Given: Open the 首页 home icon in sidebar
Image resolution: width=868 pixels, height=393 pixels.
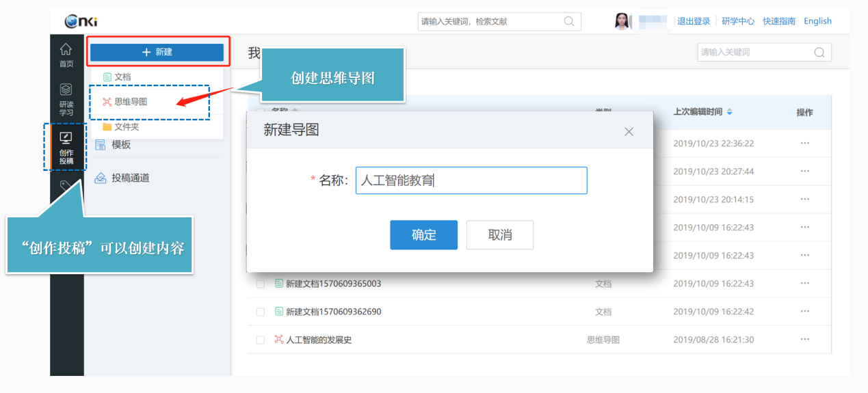Looking at the screenshot, I should coord(66,55).
